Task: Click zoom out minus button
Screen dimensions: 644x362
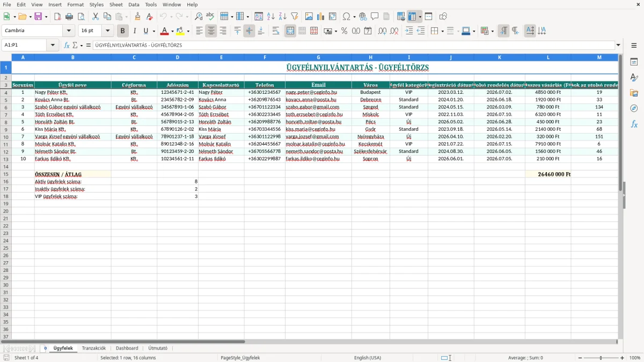Action: [x=580, y=358]
